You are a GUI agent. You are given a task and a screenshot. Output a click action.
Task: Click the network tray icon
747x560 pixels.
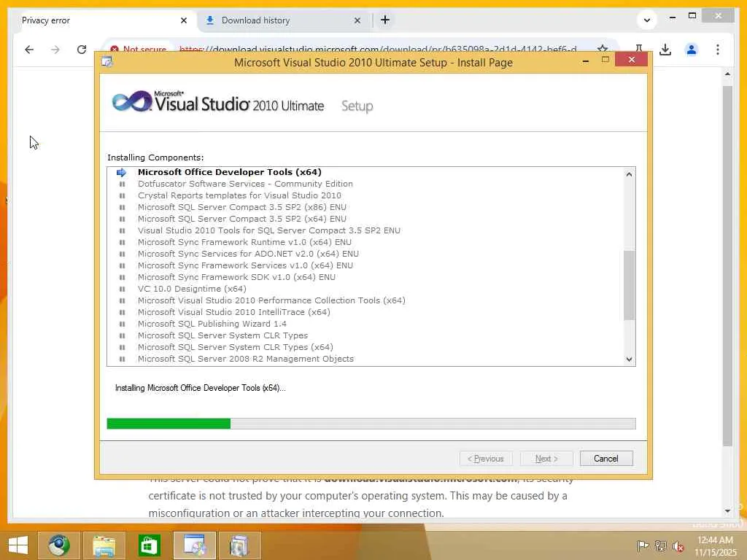[x=660, y=545]
